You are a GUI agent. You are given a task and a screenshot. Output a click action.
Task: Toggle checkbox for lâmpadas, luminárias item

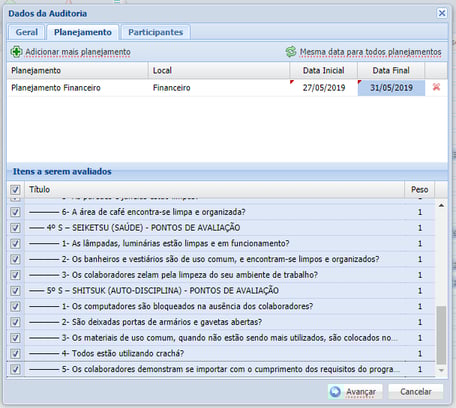pyautogui.click(x=15, y=244)
